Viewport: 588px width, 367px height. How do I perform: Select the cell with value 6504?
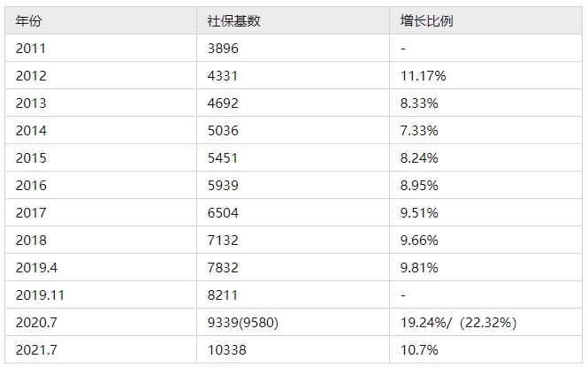[223, 212]
